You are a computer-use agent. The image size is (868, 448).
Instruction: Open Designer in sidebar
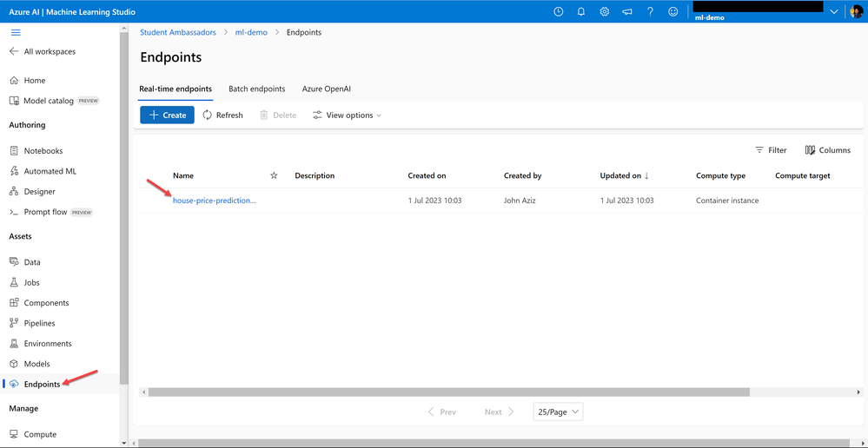[x=33, y=191]
